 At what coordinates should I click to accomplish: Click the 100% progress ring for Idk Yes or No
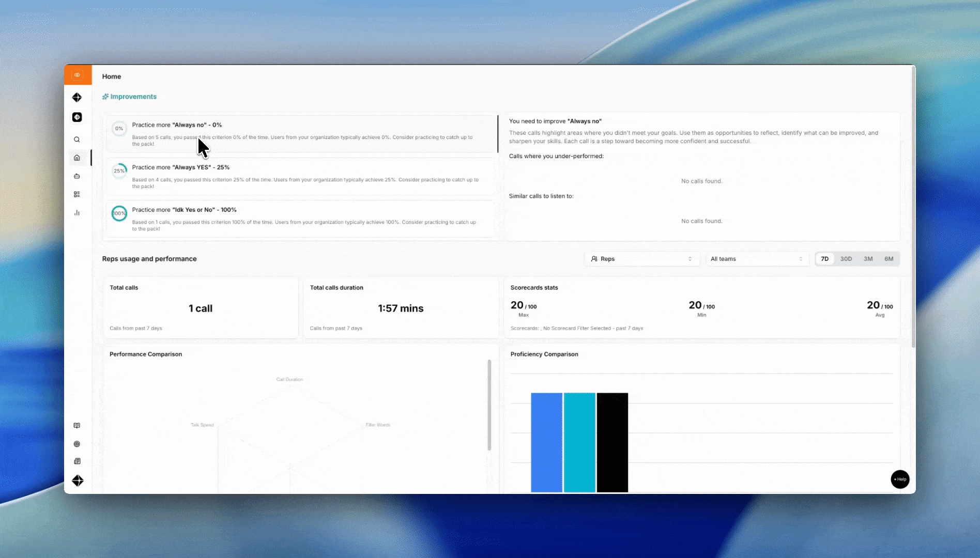119,213
